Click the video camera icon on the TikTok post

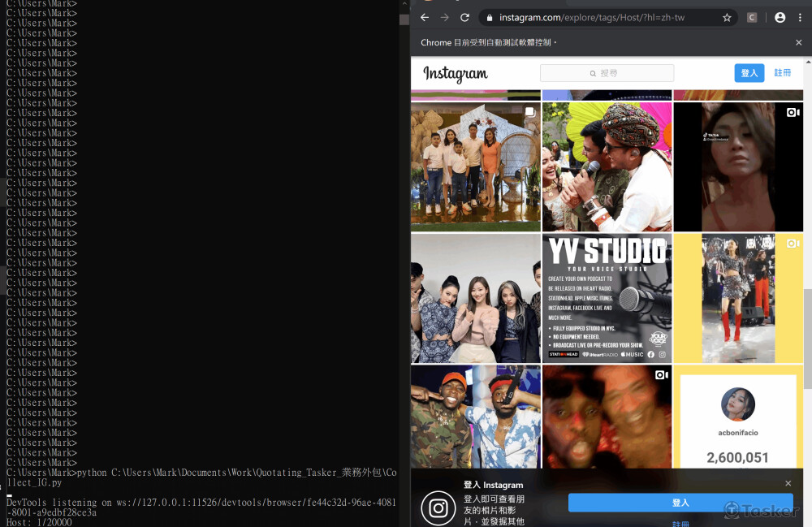[793, 112]
